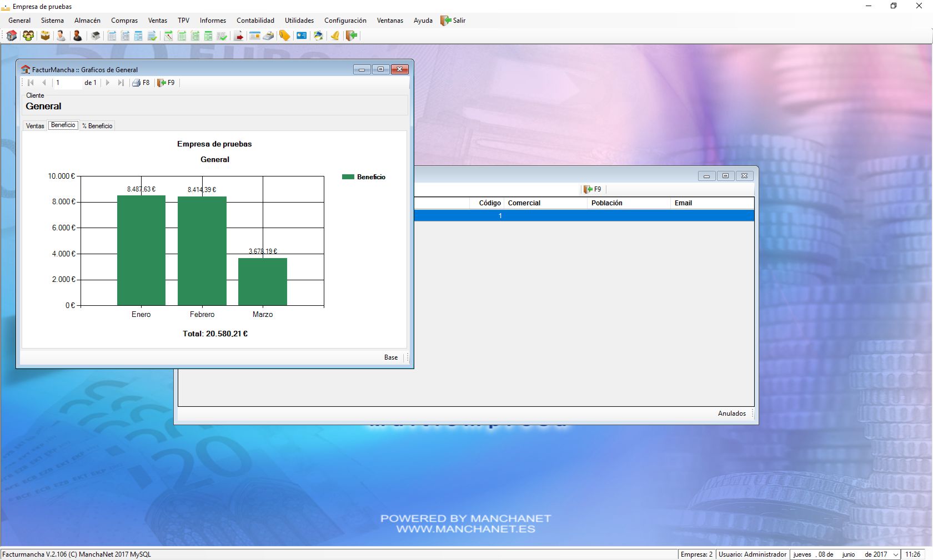Screen dimensions: 933x560
Task: Open the Informes menu
Action: pyautogui.click(x=213, y=21)
